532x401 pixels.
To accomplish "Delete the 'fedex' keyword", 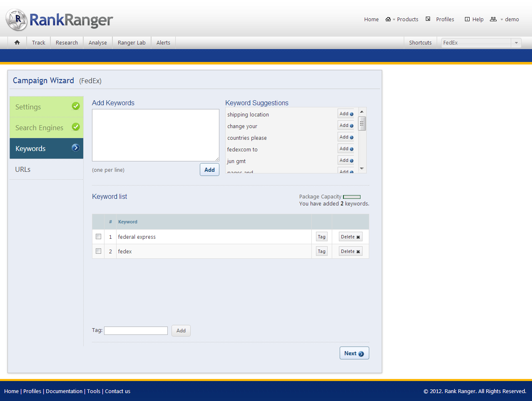I will tap(350, 251).
